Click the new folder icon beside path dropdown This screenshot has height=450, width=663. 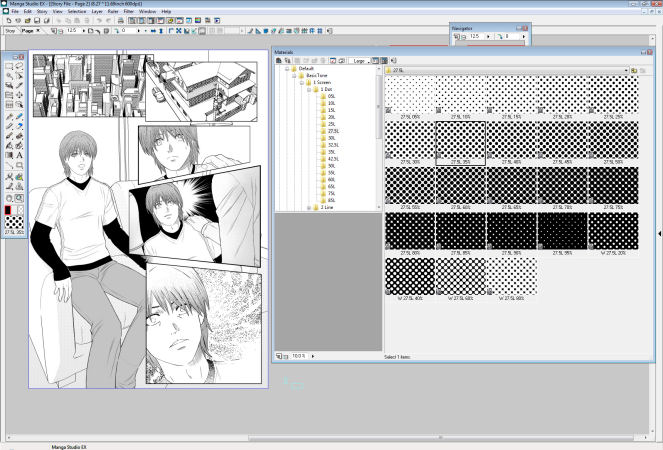click(x=634, y=70)
